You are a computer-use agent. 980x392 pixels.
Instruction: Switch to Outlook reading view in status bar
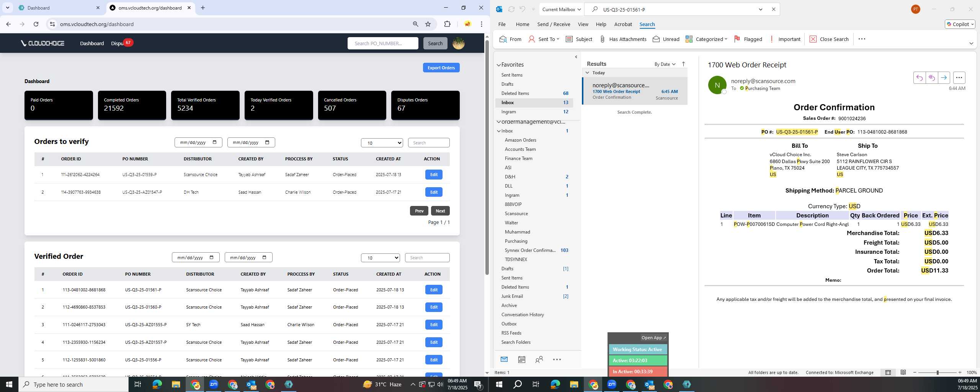tap(903, 372)
